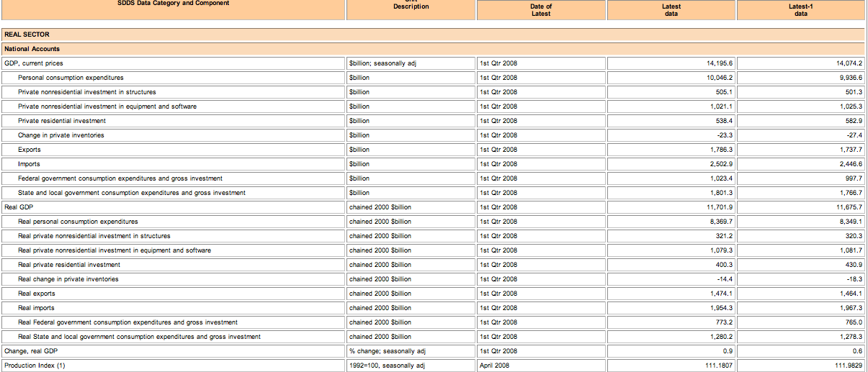Click 'Real private nonresidential investment in equipment and software'
This screenshot has width=868, height=372.
click(115, 250)
